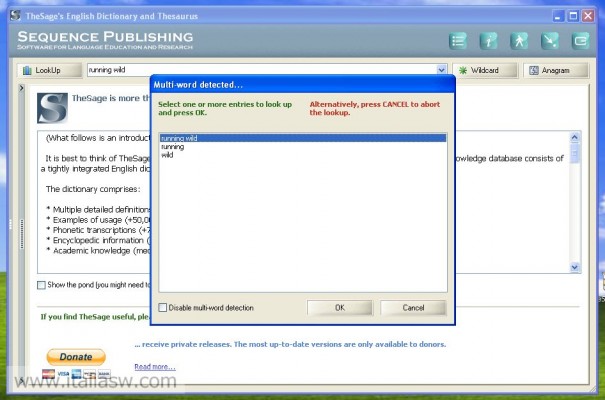
Task: Click the list-lines icon in the header
Action: [459, 41]
